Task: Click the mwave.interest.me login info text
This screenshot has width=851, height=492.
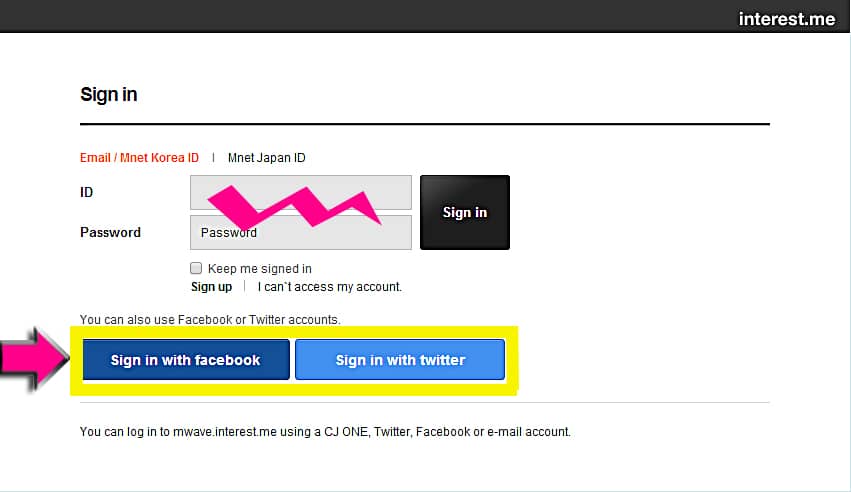Action: pyautogui.click(x=325, y=432)
